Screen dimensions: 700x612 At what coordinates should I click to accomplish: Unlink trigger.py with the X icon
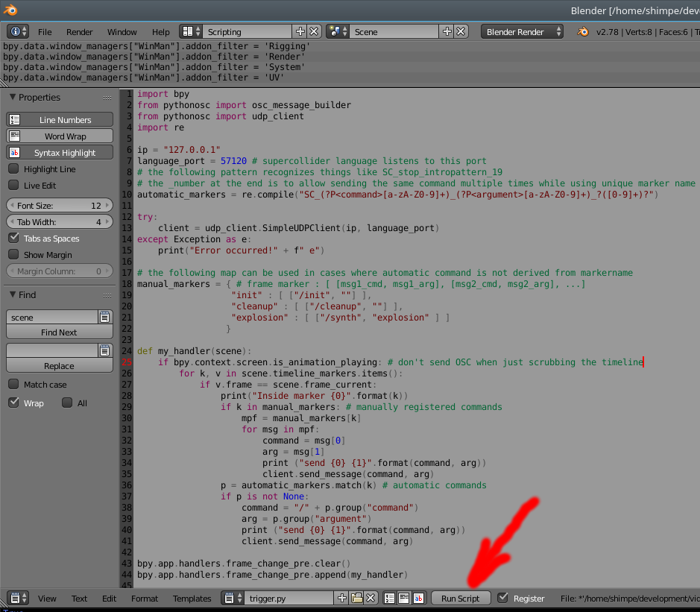pyautogui.click(x=370, y=598)
